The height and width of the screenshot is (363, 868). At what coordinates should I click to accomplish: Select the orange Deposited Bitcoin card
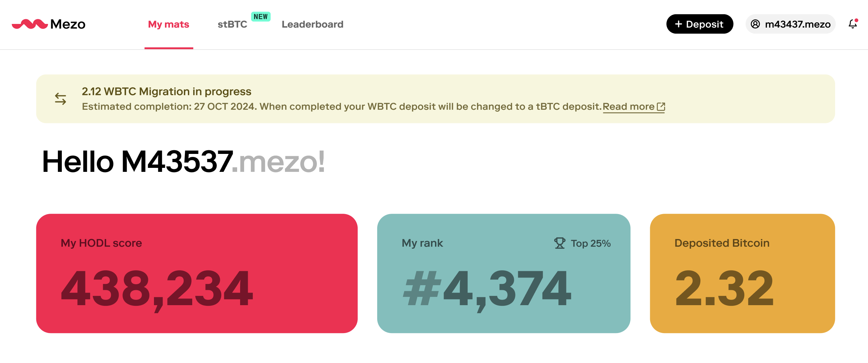(x=742, y=274)
